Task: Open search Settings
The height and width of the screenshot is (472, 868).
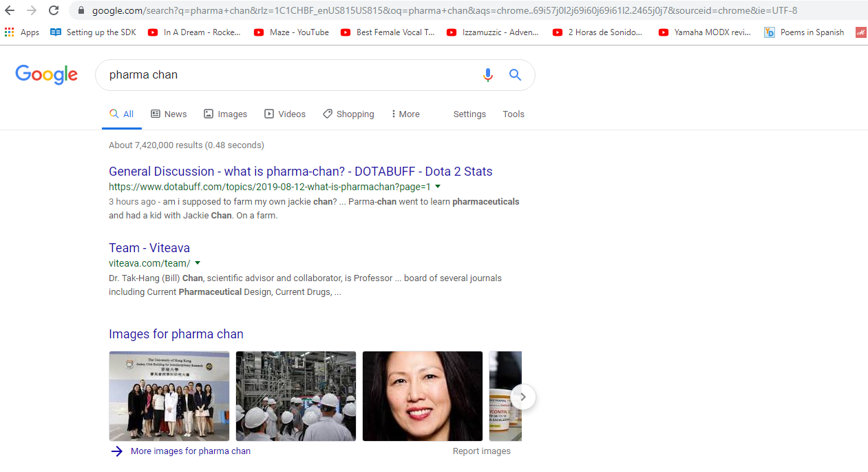Action: click(469, 114)
